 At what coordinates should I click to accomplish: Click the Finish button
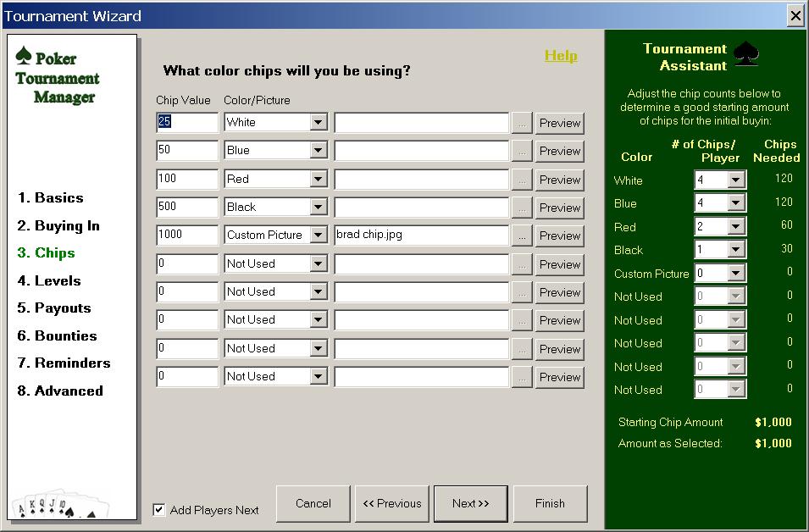[550, 503]
